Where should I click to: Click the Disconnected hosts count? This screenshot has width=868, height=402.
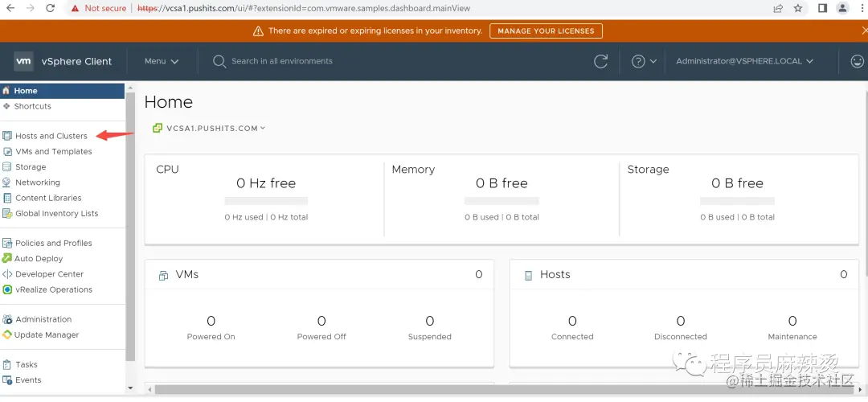click(681, 321)
